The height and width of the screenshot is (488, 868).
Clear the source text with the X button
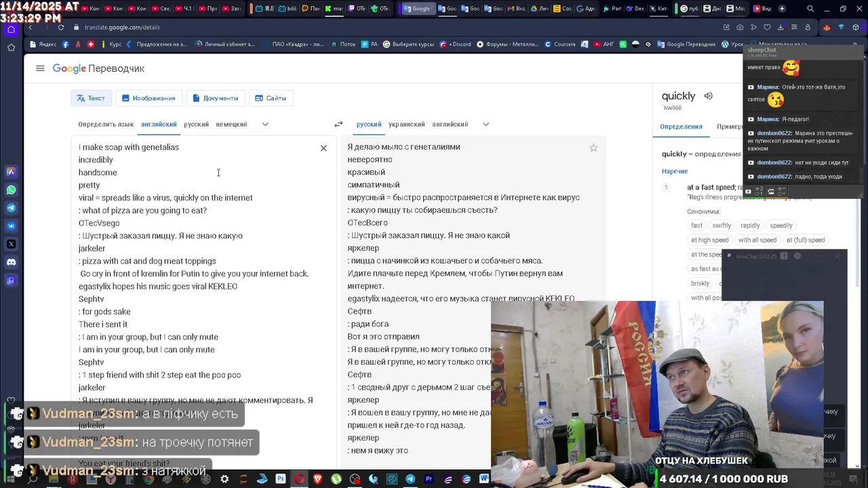tap(323, 148)
